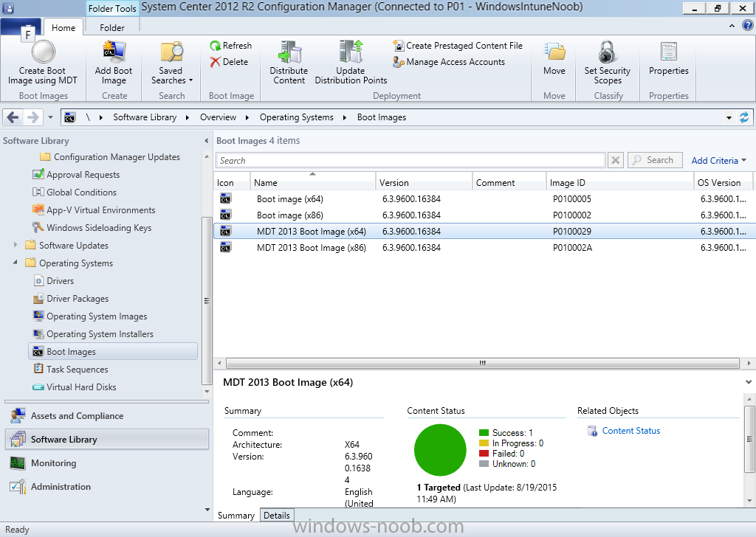Click Create Prestaged Content File

[458, 45]
